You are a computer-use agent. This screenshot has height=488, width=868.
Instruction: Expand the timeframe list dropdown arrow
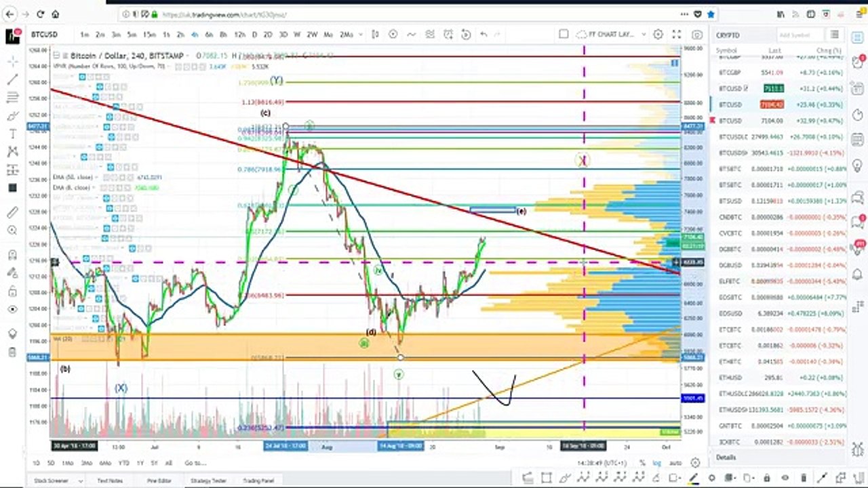tap(359, 35)
